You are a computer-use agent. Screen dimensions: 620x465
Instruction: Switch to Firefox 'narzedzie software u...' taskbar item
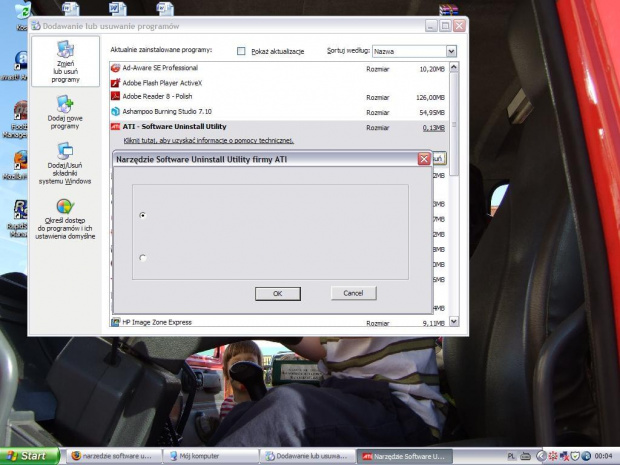(112, 456)
